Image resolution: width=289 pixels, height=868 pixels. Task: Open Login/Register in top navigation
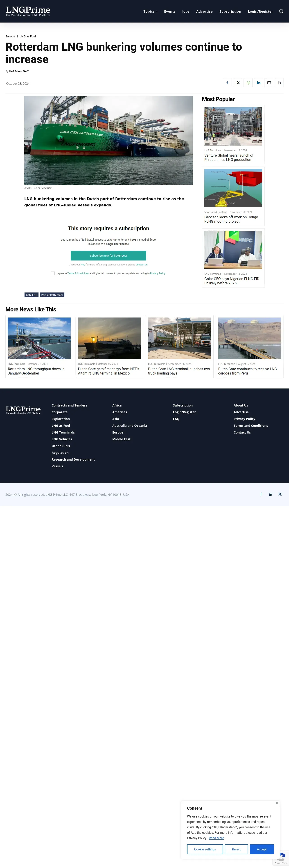[260, 11]
